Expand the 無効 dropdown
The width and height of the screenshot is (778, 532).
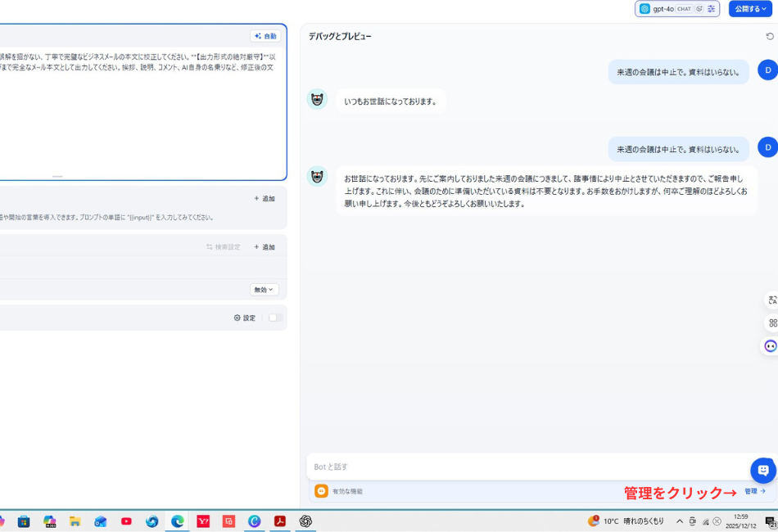[x=263, y=290]
